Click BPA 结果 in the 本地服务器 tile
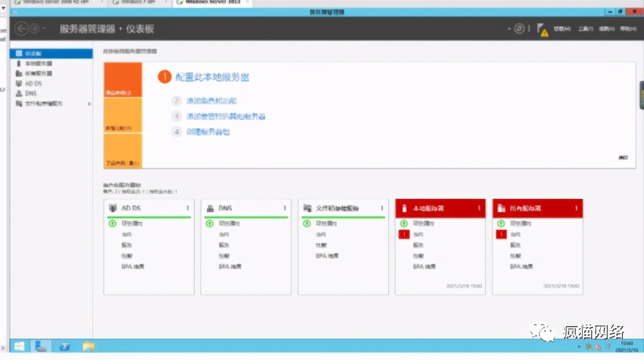 point(424,266)
